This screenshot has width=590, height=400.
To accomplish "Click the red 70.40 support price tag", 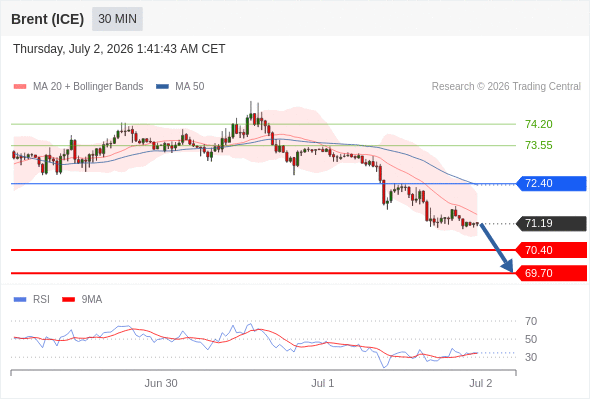I will (552, 250).
